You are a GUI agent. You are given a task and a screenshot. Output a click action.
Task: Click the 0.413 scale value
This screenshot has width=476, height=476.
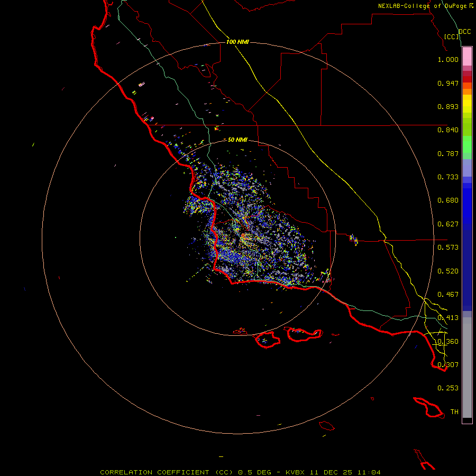(448, 318)
